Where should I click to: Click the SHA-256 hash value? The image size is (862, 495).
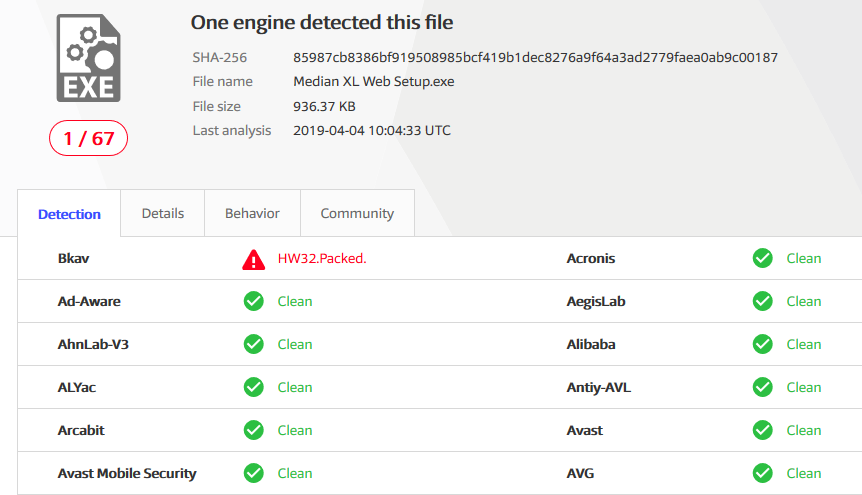(535, 57)
